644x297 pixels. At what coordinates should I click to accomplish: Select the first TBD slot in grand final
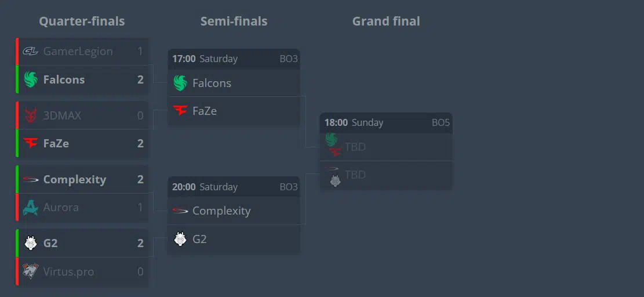(x=386, y=147)
